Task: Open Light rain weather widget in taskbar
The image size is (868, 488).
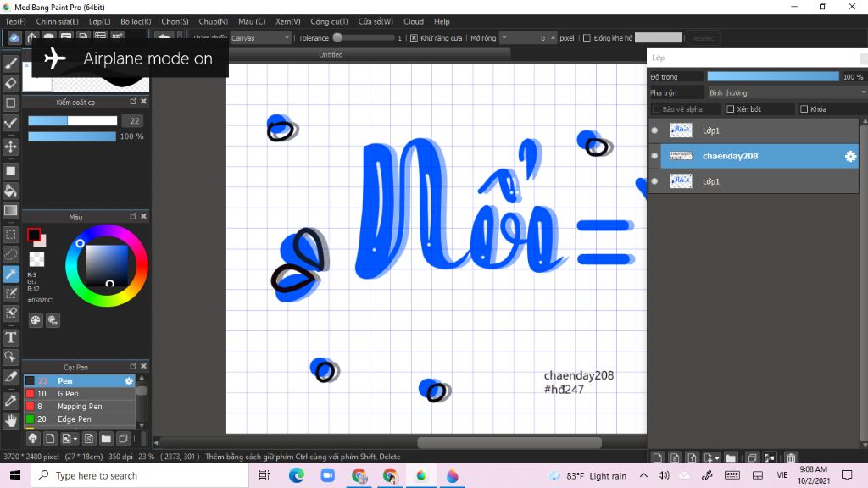Action: coord(588,476)
